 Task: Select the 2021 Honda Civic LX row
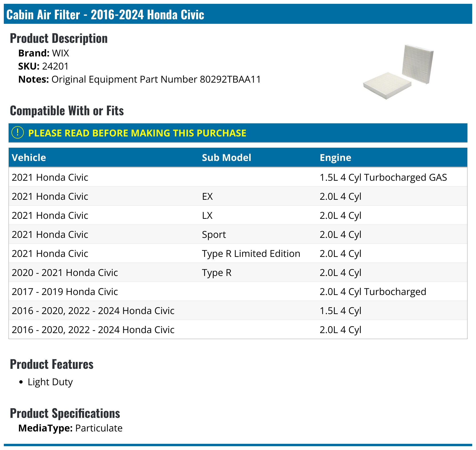238,215
